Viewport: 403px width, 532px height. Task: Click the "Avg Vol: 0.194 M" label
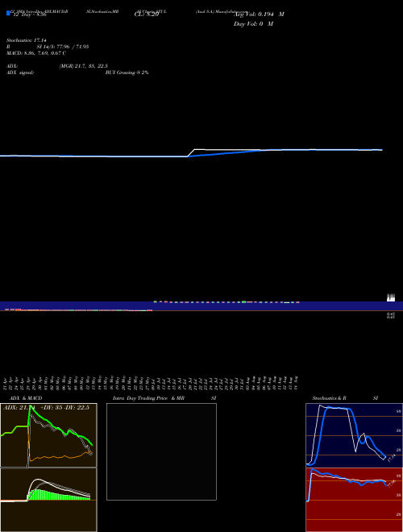coord(259,15)
